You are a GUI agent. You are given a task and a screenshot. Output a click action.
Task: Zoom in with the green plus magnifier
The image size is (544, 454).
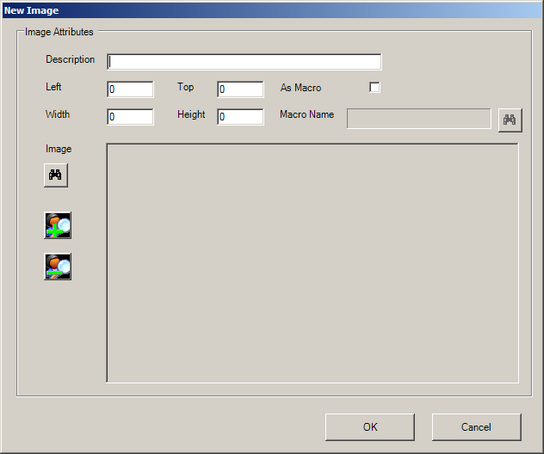[58, 225]
